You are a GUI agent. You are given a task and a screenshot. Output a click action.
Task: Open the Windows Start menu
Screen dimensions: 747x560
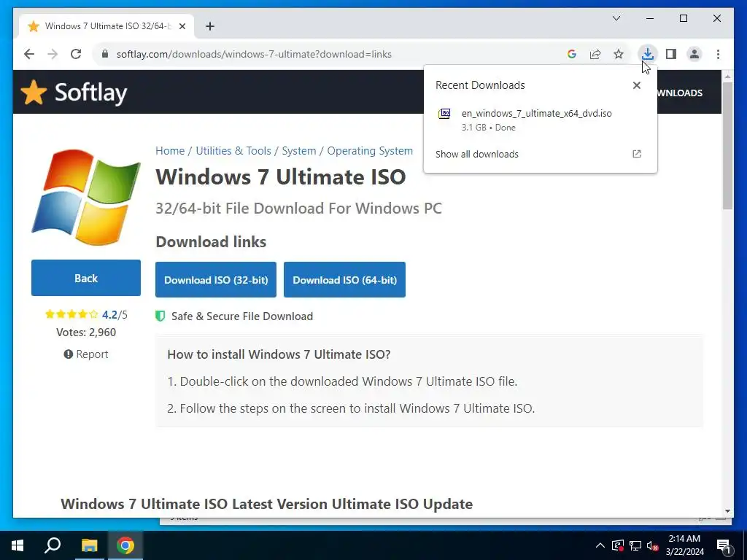(x=18, y=545)
